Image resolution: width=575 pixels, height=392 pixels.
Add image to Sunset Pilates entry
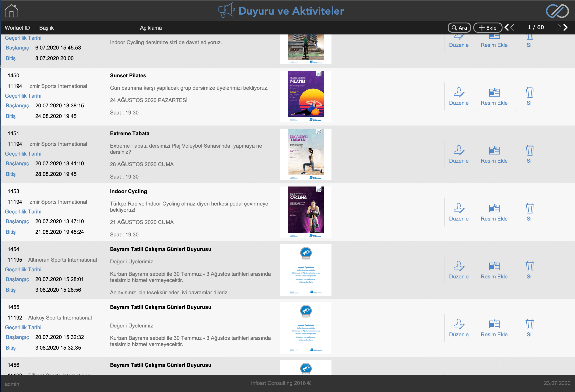pyautogui.click(x=494, y=97)
